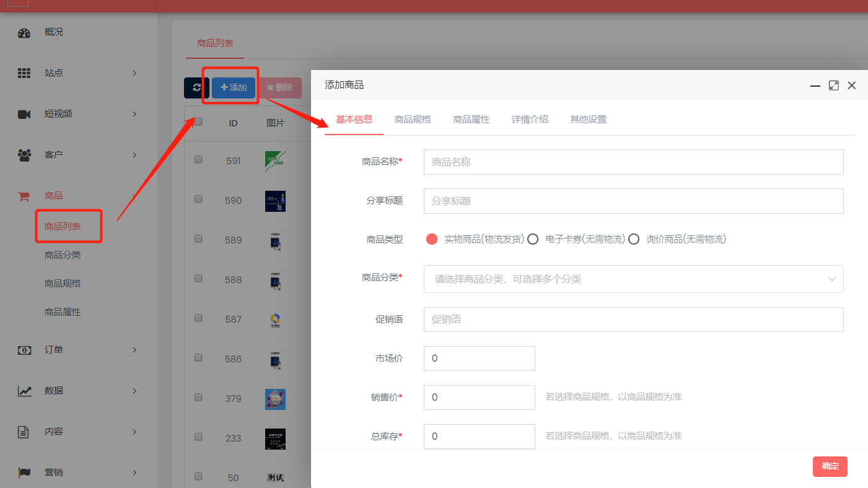The height and width of the screenshot is (488, 868).
Task: Tick the checkbox for row ID 588
Action: (198, 278)
